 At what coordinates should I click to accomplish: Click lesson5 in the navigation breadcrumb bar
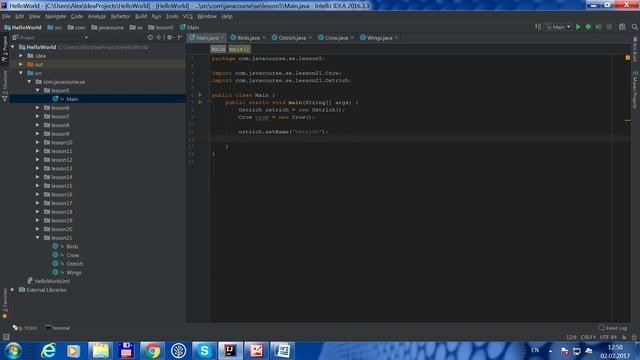pos(161,27)
